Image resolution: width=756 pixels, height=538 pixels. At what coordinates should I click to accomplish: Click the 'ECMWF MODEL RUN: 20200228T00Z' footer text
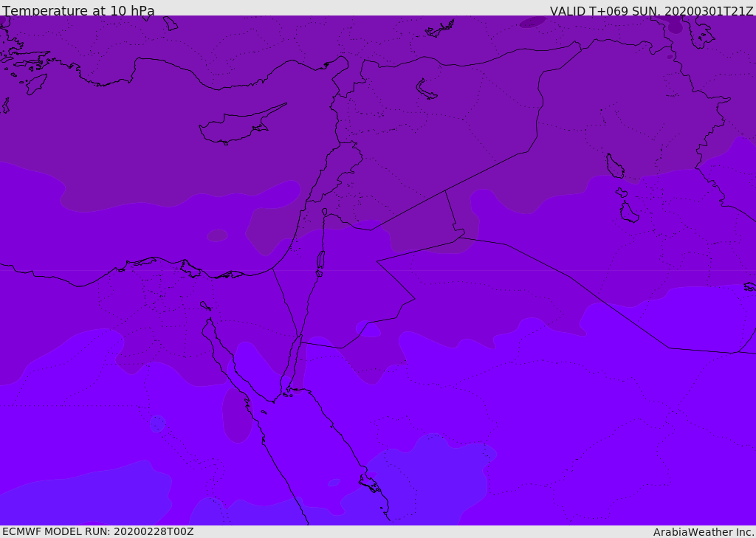98,531
